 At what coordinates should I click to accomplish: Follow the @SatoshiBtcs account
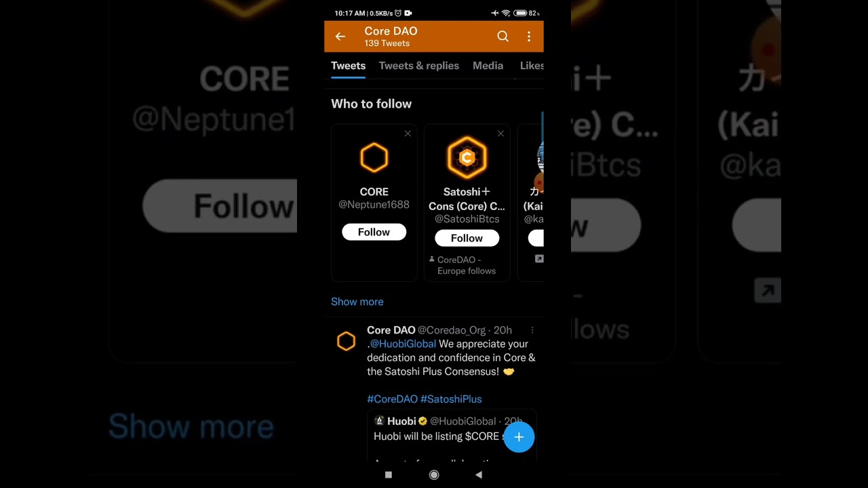[x=467, y=238]
